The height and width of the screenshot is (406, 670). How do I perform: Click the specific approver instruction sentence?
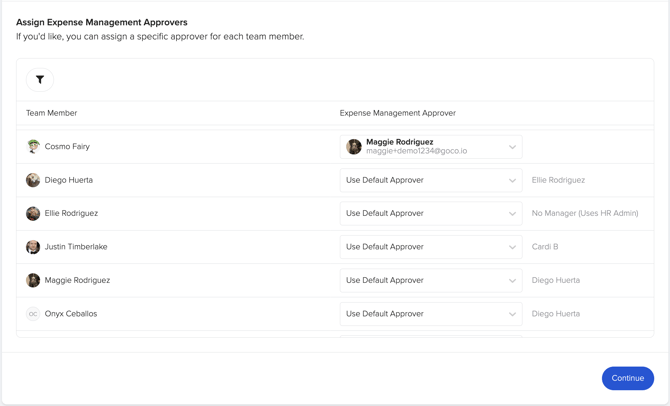(x=160, y=37)
